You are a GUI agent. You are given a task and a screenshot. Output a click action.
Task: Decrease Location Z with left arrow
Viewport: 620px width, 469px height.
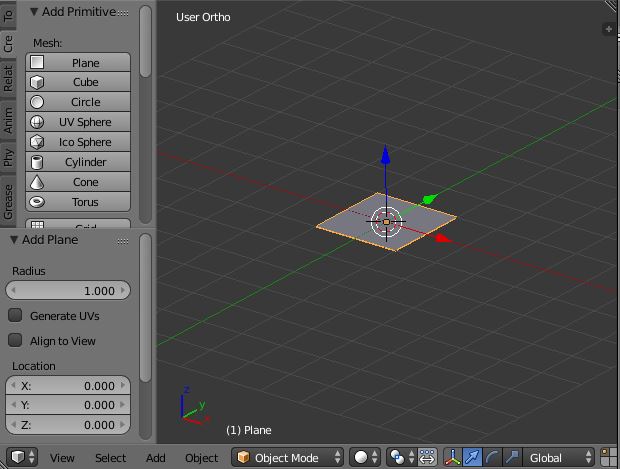pos(13,425)
